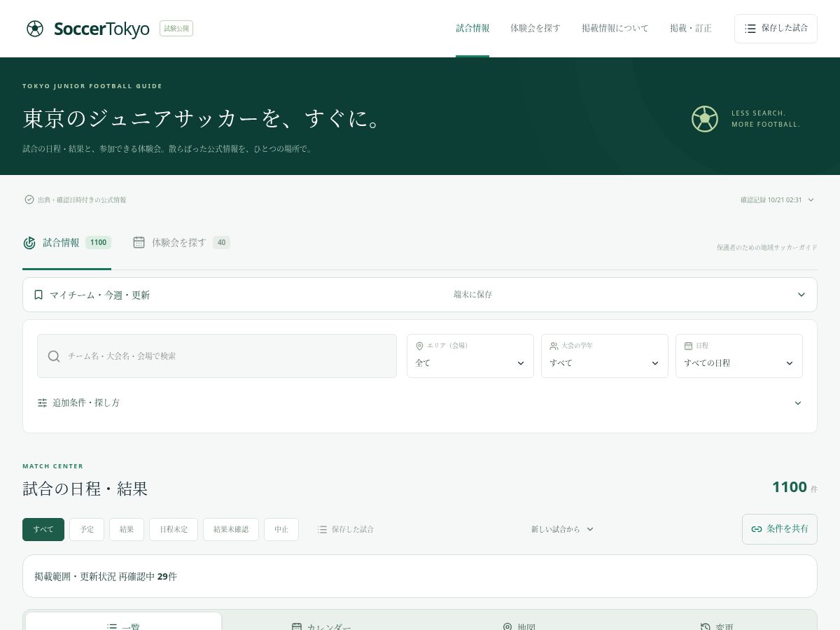The width and height of the screenshot is (840, 630).
Task: Switch to 体験会を探す 40 section tab
Action: pyautogui.click(x=181, y=243)
